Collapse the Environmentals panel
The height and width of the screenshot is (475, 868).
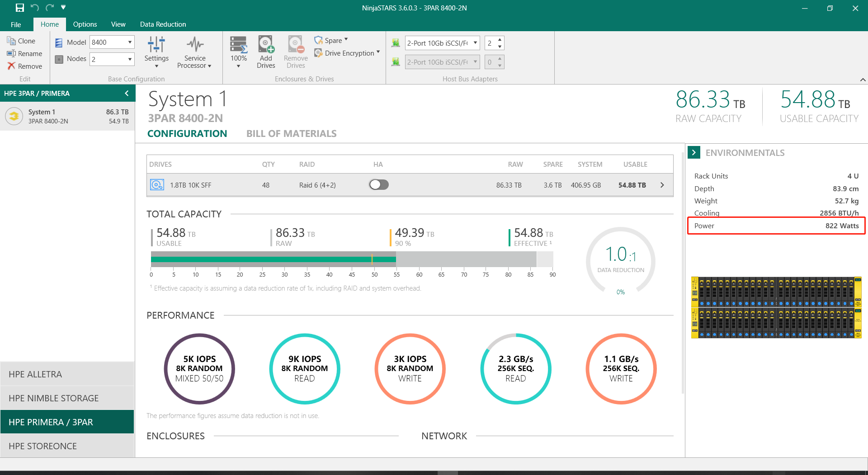click(x=693, y=153)
